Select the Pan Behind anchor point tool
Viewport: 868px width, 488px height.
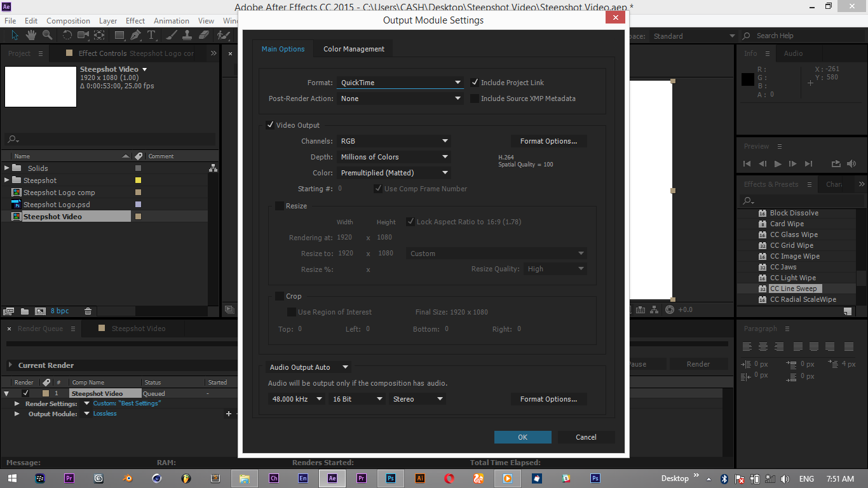(x=100, y=35)
